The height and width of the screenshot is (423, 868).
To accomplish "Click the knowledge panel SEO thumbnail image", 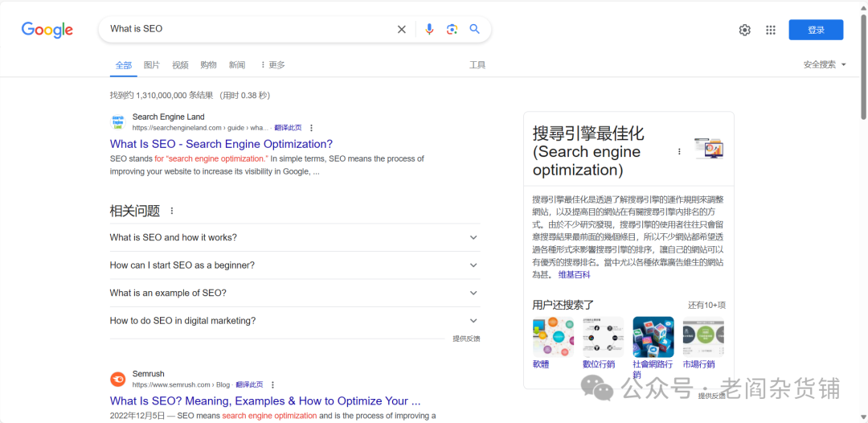I will tap(709, 149).
